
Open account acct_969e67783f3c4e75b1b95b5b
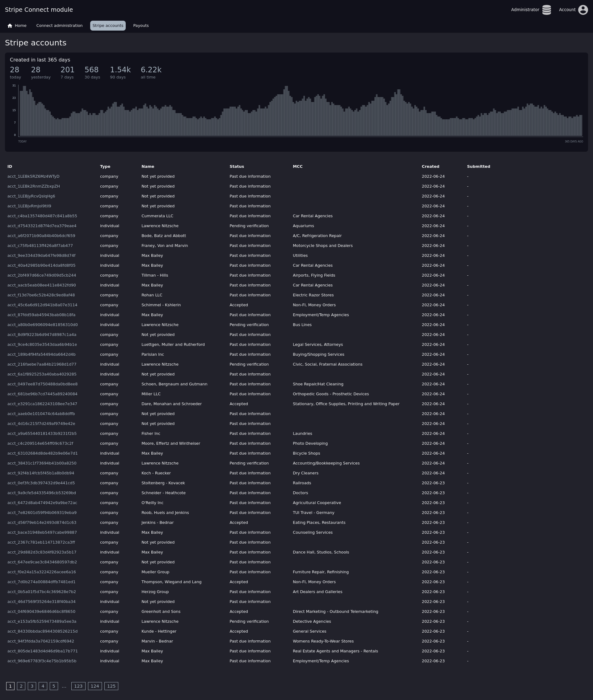pyautogui.click(x=42, y=661)
